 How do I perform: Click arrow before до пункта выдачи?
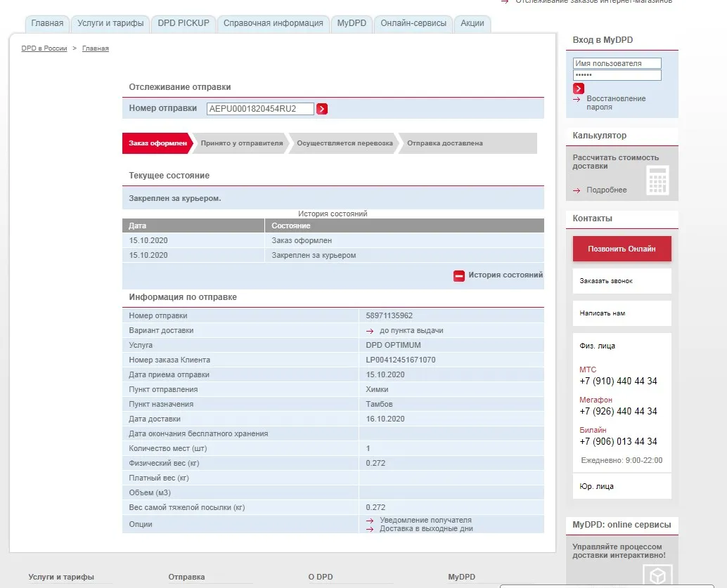(370, 331)
